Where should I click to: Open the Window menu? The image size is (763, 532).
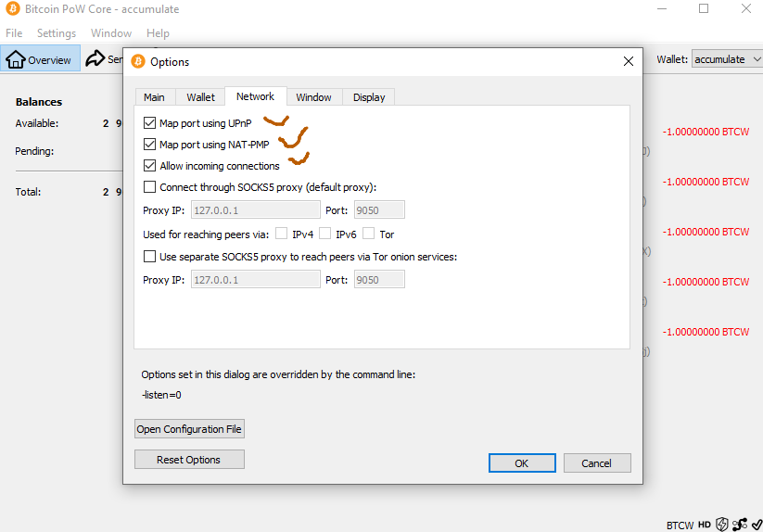pos(111,33)
